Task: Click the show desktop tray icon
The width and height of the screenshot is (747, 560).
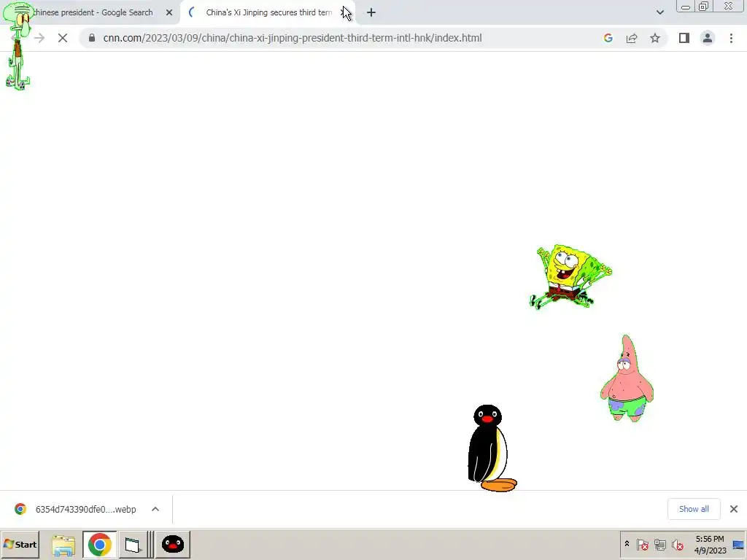Action: click(x=738, y=544)
